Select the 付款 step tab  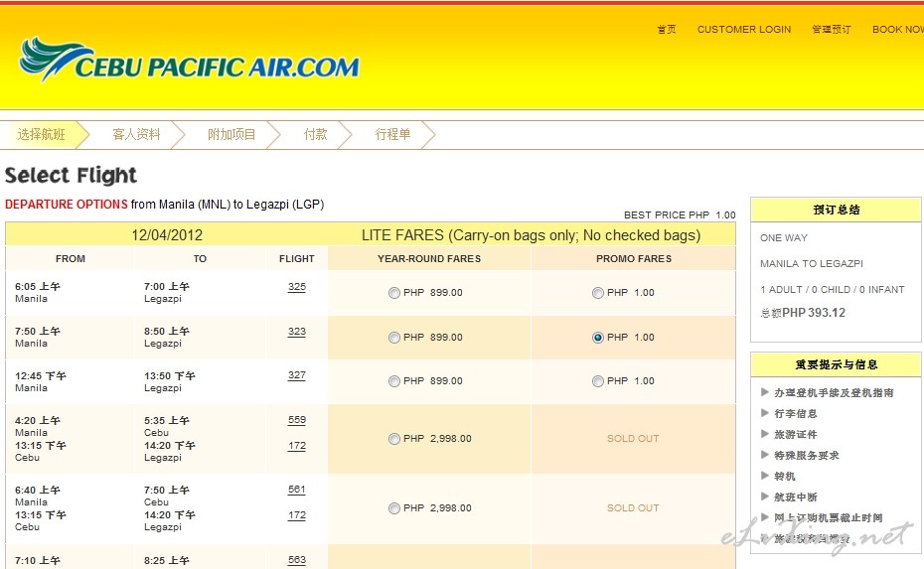(315, 134)
